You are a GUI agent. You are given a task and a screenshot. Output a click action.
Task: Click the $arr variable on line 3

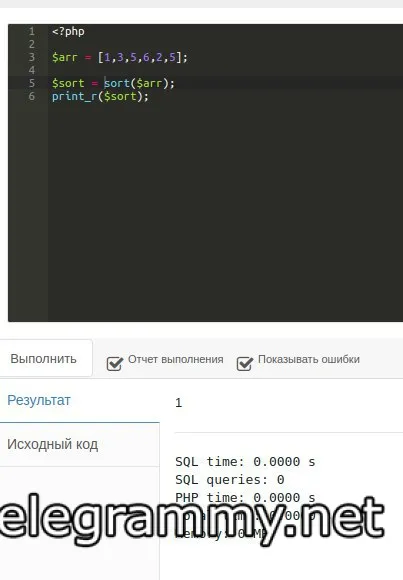click(65, 58)
